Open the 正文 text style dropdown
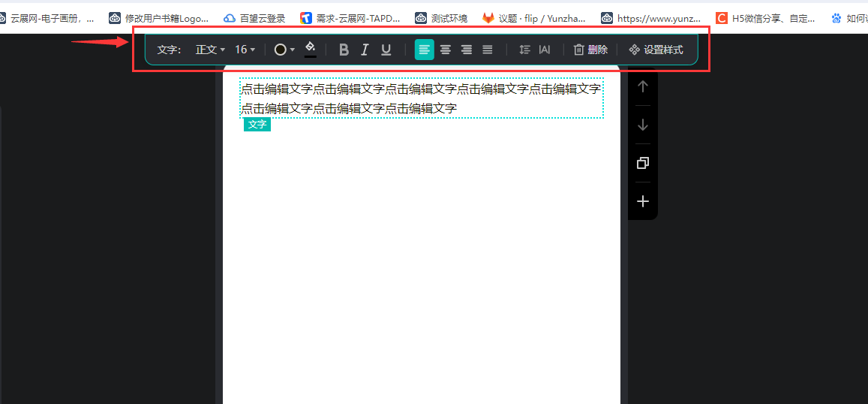868x404 pixels. (x=210, y=50)
